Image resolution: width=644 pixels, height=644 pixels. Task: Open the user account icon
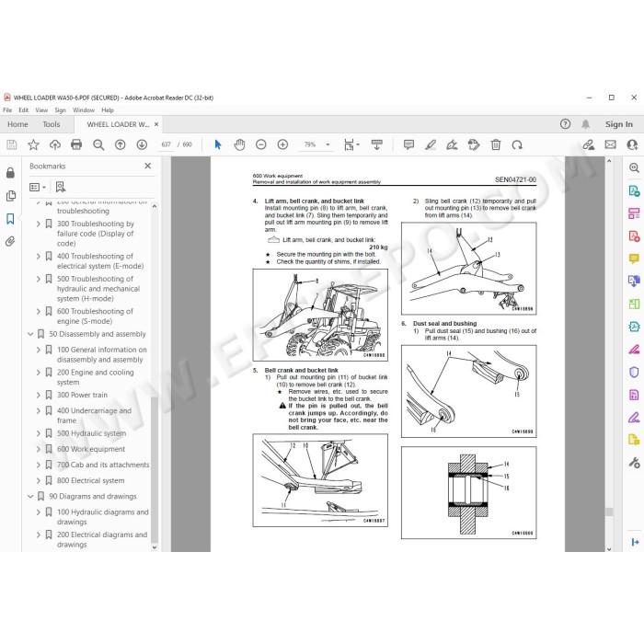coord(632,144)
